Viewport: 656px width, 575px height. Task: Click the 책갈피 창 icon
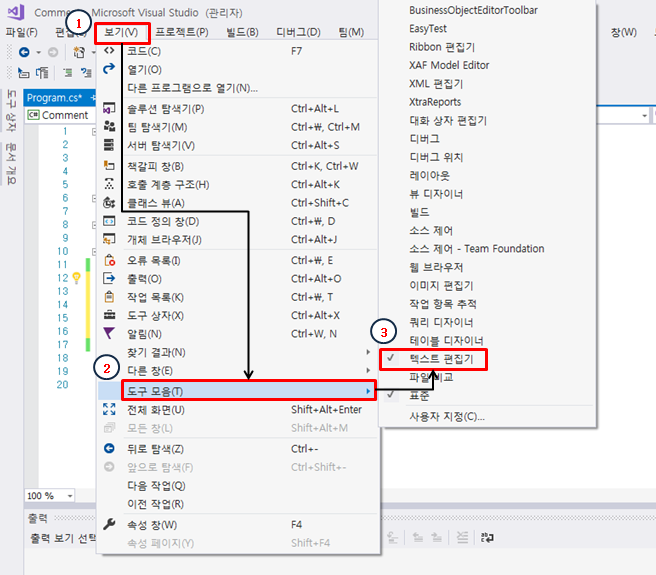click(x=109, y=165)
